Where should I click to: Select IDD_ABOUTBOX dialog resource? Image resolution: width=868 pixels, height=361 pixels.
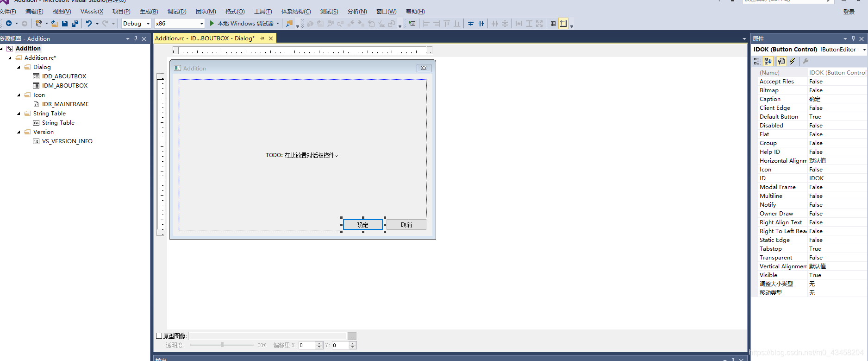point(64,76)
